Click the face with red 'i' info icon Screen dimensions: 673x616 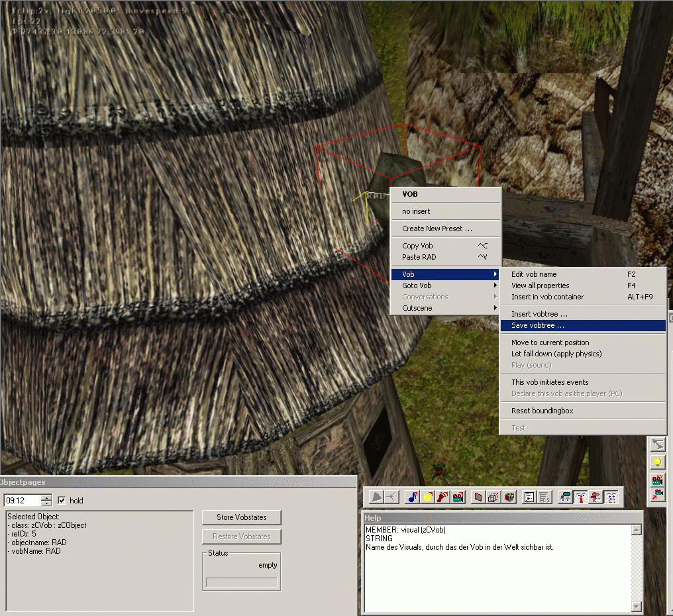580,497
